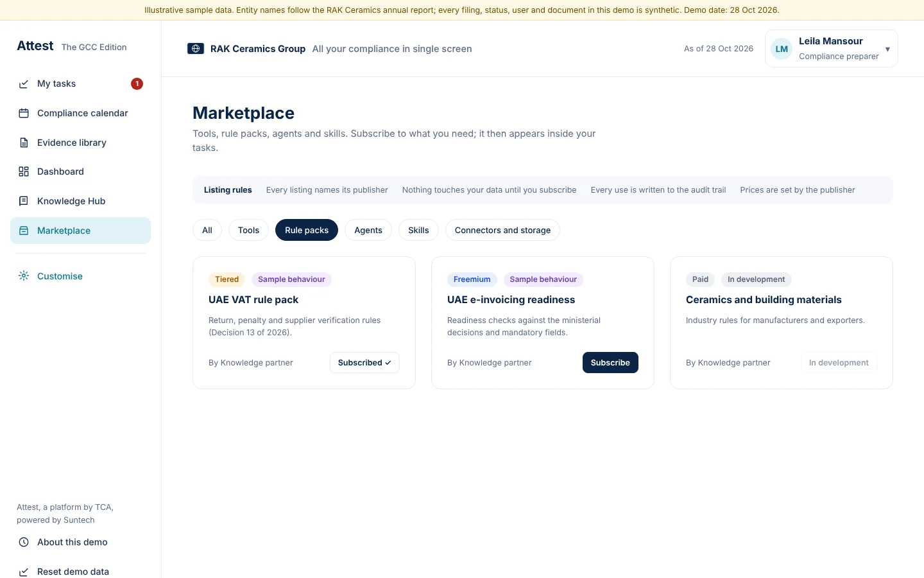Click the Tiered pricing tag
The height and width of the screenshot is (578, 924).
pyautogui.click(x=227, y=279)
